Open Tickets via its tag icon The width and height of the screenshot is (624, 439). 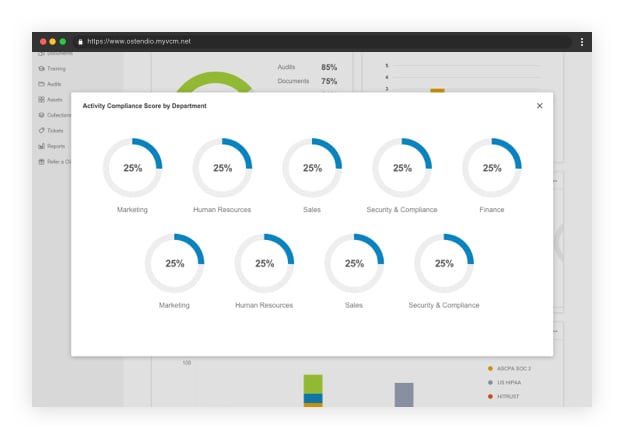click(41, 131)
